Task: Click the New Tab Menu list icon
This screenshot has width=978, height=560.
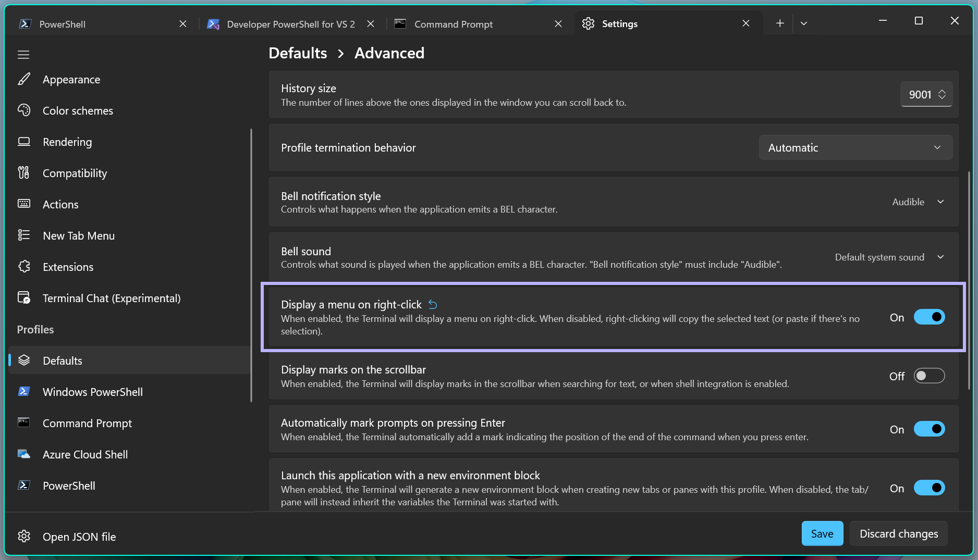Action: (x=24, y=235)
